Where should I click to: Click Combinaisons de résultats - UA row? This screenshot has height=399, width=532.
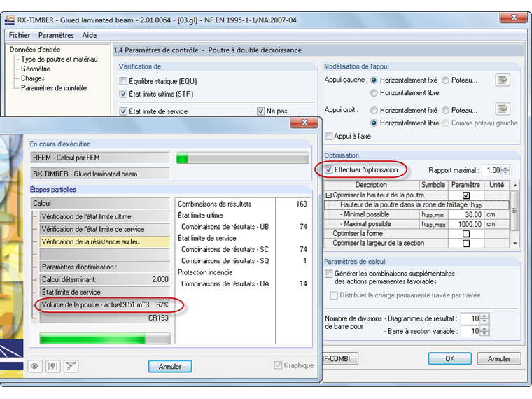coord(243,283)
